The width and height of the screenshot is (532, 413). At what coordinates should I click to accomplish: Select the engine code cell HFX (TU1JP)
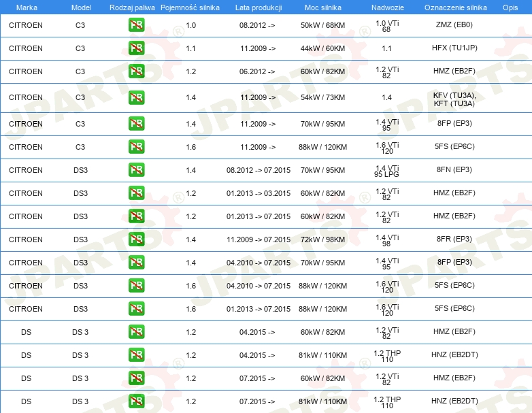click(x=454, y=48)
